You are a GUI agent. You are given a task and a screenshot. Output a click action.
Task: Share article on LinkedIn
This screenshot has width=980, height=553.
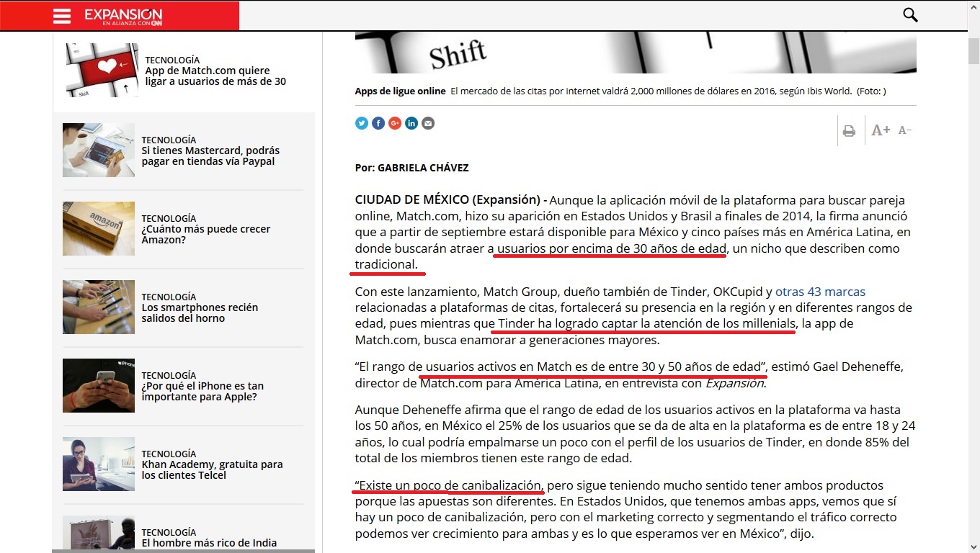(411, 123)
